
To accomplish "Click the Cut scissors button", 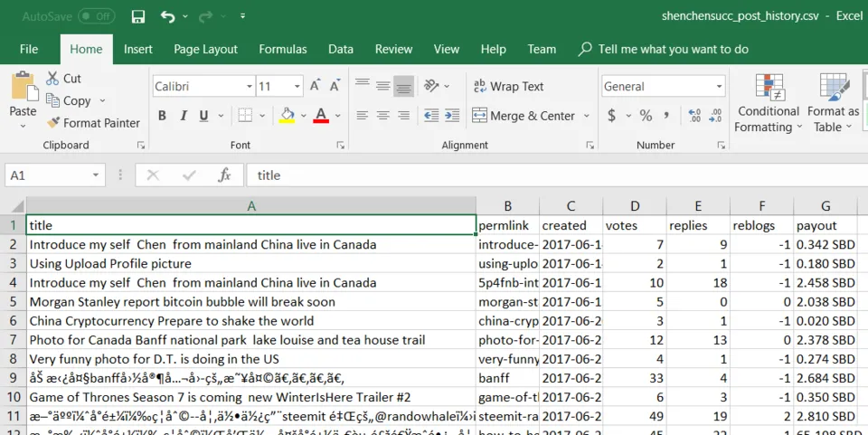I will pyautogui.click(x=63, y=79).
